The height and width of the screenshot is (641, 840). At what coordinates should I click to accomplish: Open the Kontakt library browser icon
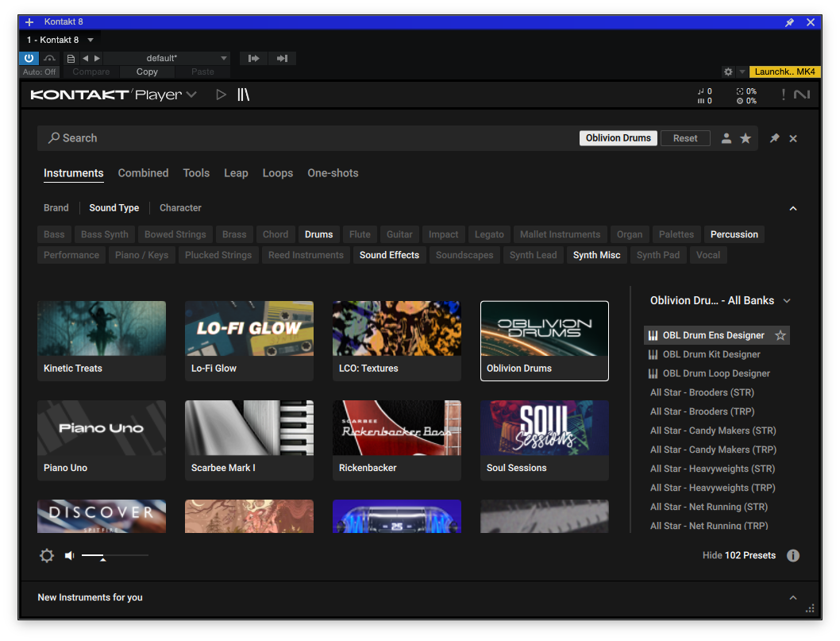[x=243, y=95]
